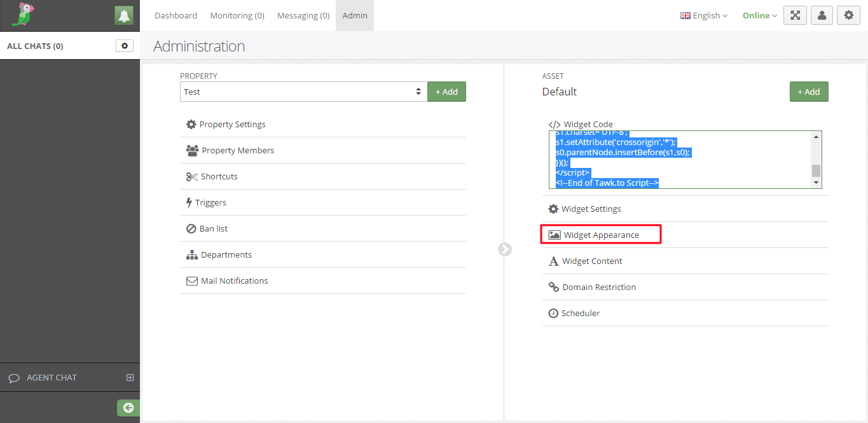Screen dimensions: 868x423
Task: Open Widget Appearance settings
Action: point(601,235)
